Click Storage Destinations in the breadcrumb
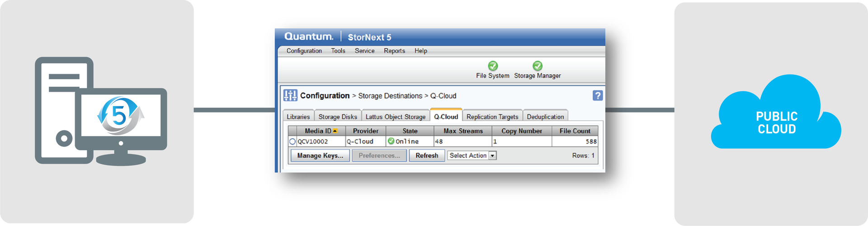 (x=390, y=96)
